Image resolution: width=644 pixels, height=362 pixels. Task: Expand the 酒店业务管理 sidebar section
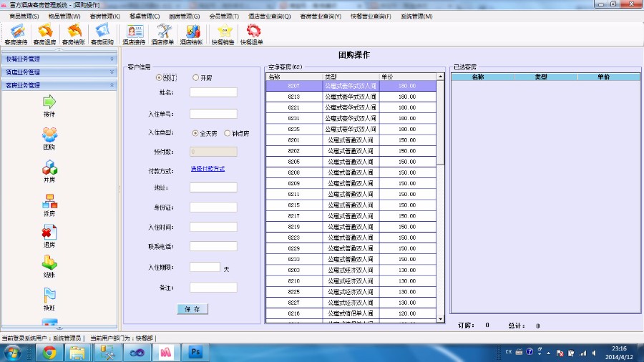click(x=59, y=72)
